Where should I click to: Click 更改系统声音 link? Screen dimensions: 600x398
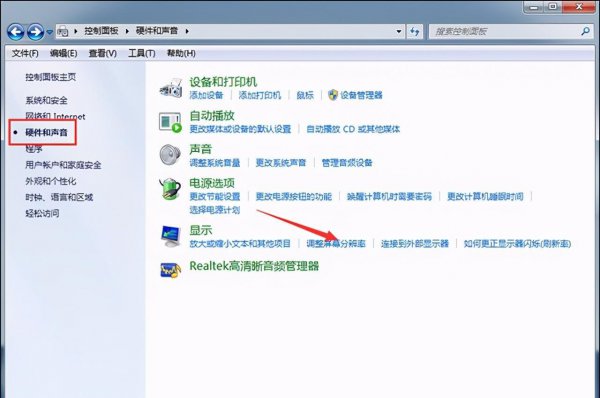click(x=281, y=163)
